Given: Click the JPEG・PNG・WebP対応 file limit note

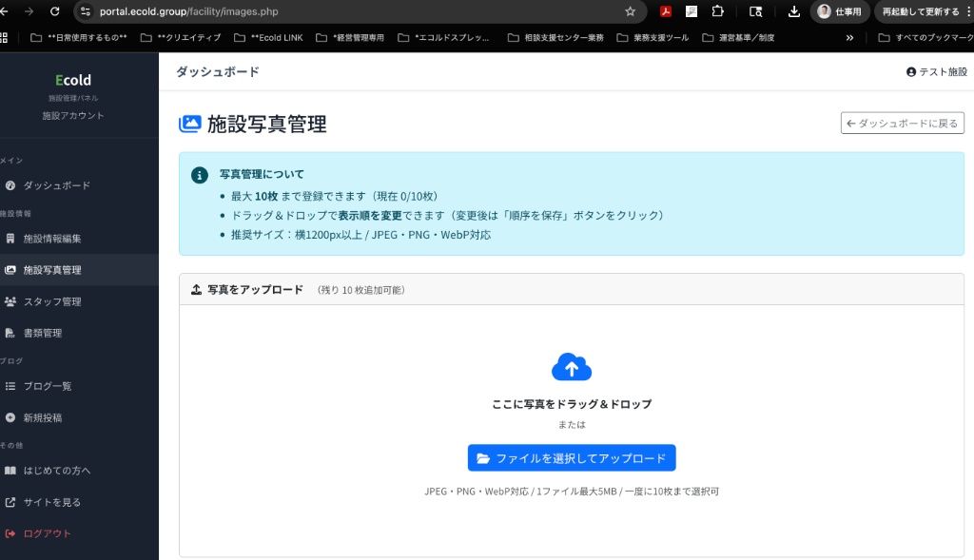Looking at the screenshot, I should 572,492.
